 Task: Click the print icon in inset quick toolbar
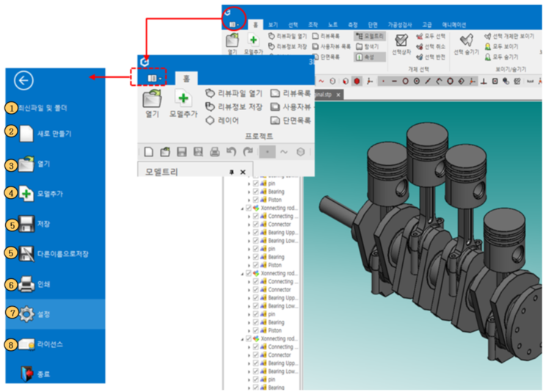point(215,152)
